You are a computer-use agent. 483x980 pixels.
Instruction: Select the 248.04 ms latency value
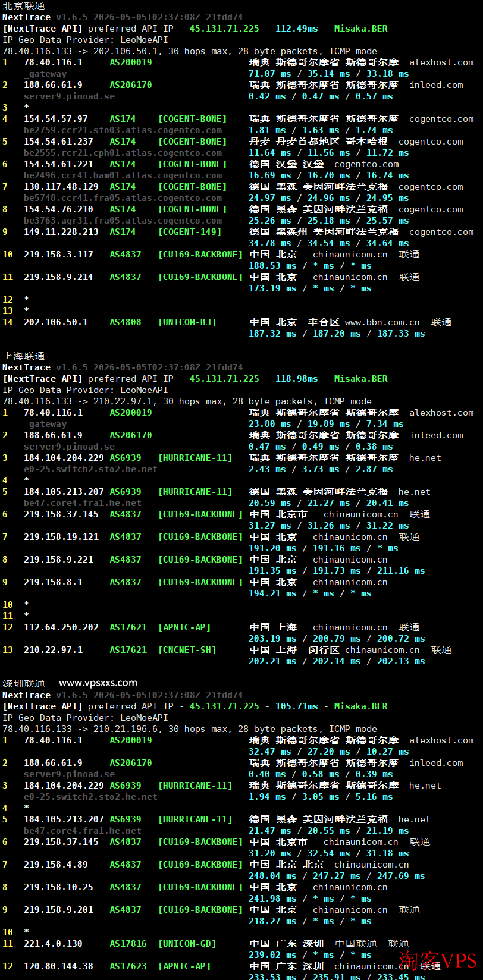pos(272,876)
